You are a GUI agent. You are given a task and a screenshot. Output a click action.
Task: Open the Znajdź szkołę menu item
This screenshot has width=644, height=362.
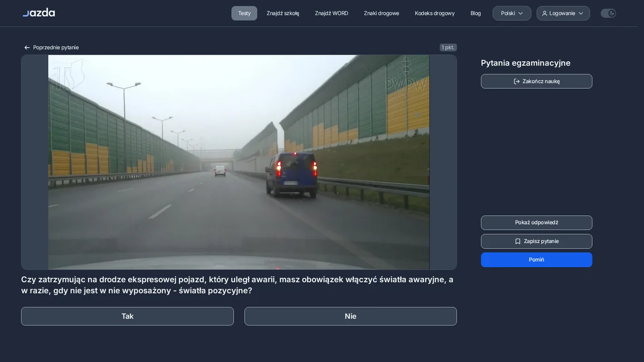tap(283, 13)
